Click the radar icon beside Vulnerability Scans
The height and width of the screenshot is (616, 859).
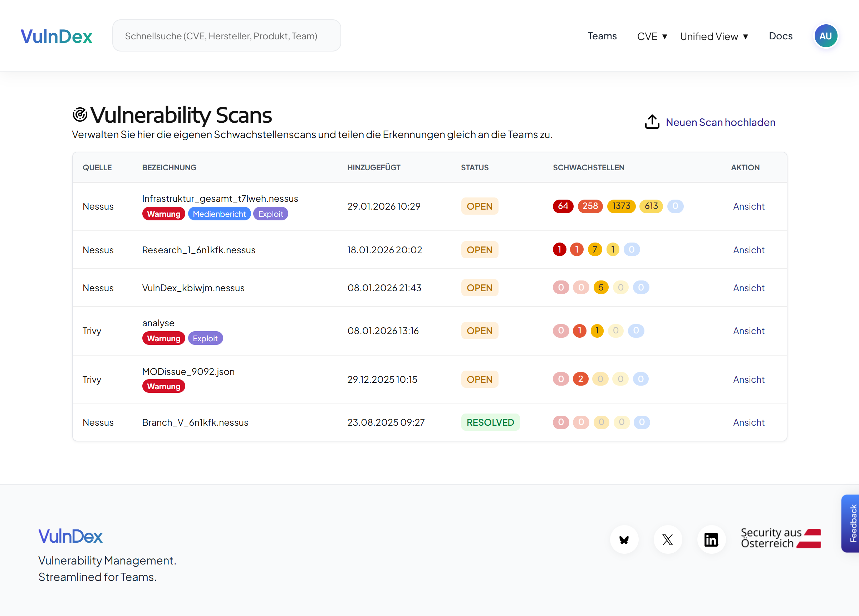[x=80, y=114]
